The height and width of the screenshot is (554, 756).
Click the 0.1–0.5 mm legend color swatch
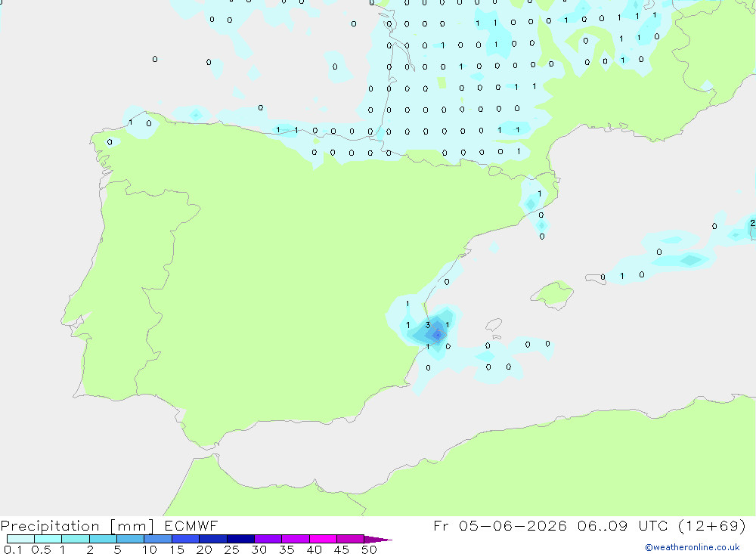pyautogui.click(x=20, y=539)
